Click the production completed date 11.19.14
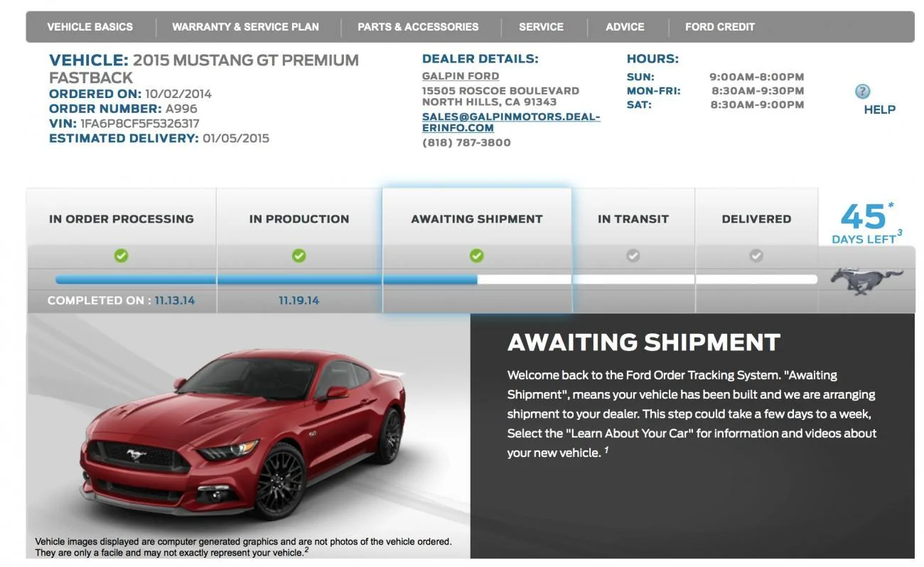Image resolution: width=924 pixels, height=567 pixels. tap(299, 301)
